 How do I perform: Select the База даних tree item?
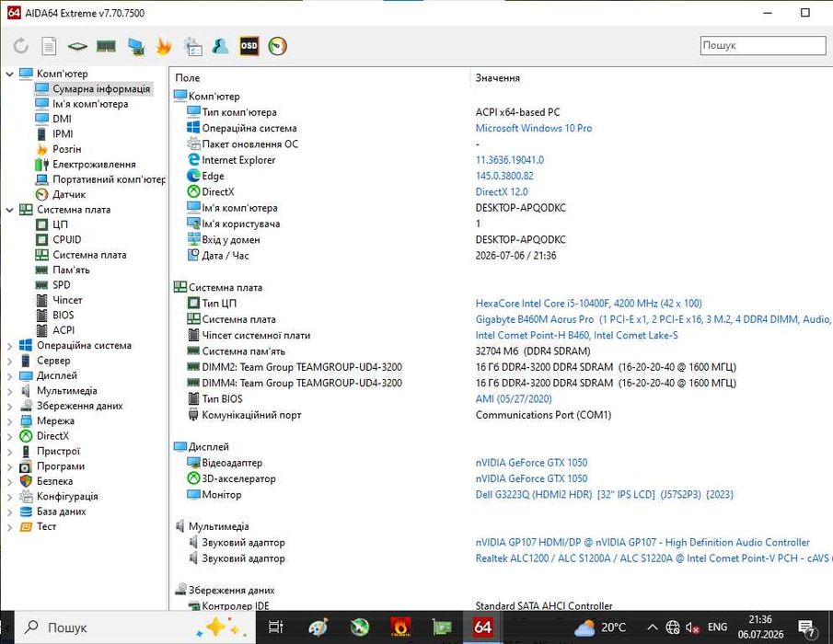[61, 512]
